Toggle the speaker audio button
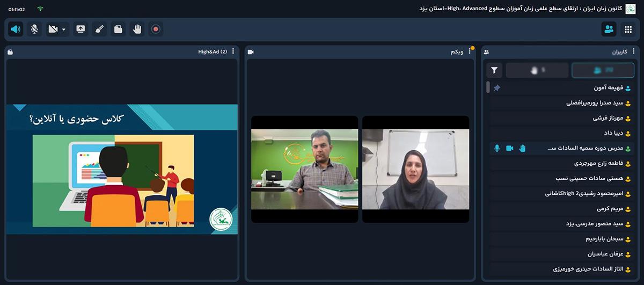 (16, 29)
